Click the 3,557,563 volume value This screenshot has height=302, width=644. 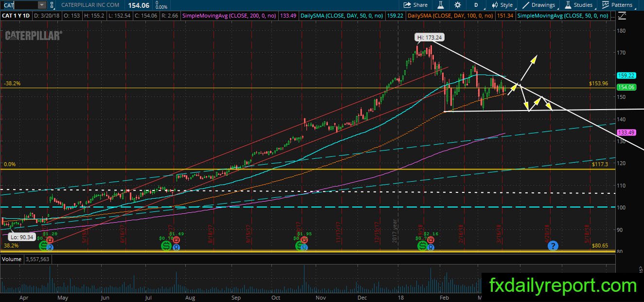click(x=37, y=259)
